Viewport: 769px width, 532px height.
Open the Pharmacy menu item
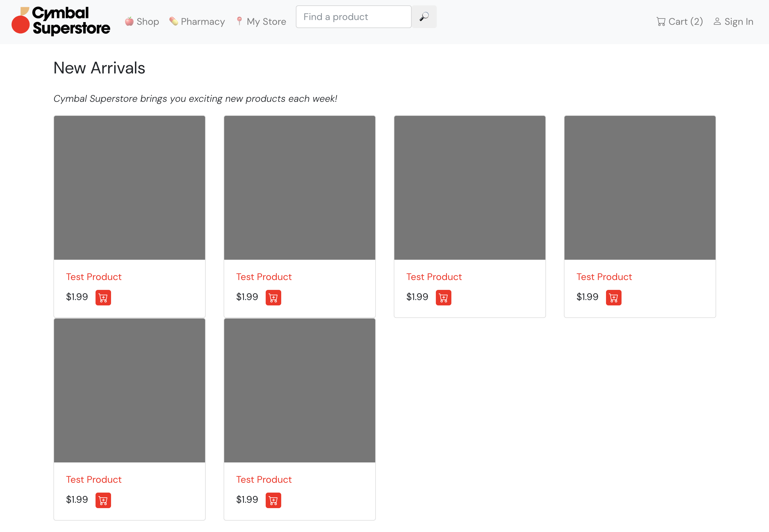pos(197,22)
